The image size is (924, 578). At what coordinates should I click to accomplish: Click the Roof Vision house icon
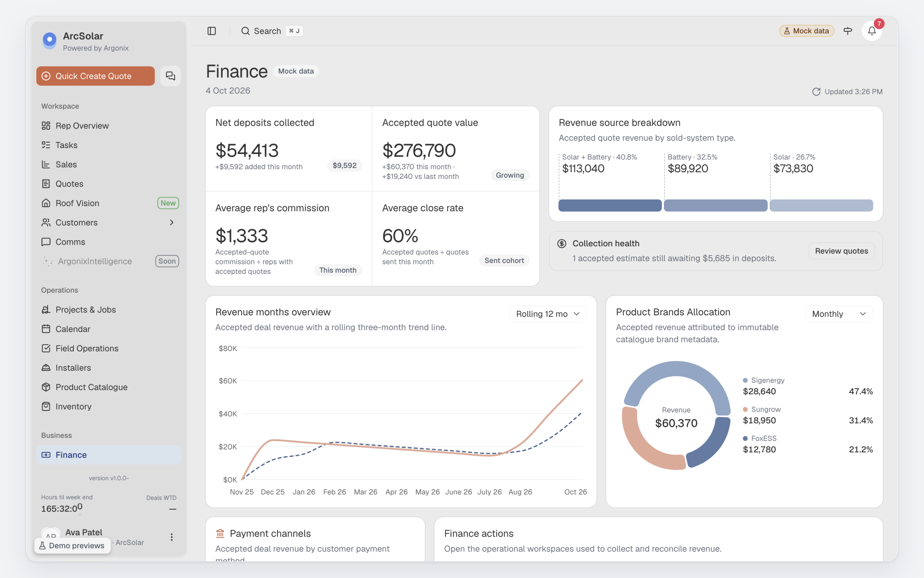46,203
